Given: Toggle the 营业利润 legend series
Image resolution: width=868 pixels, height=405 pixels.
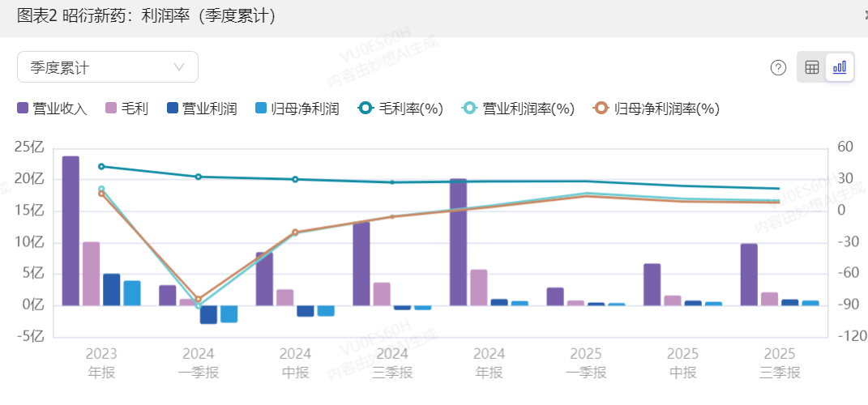Looking at the screenshot, I should click(x=202, y=109).
